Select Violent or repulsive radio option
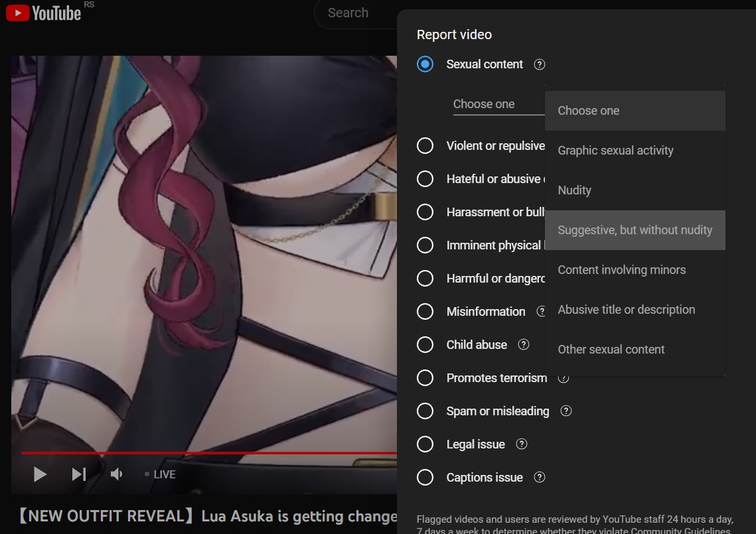This screenshot has height=534, width=756. click(x=425, y=145)
